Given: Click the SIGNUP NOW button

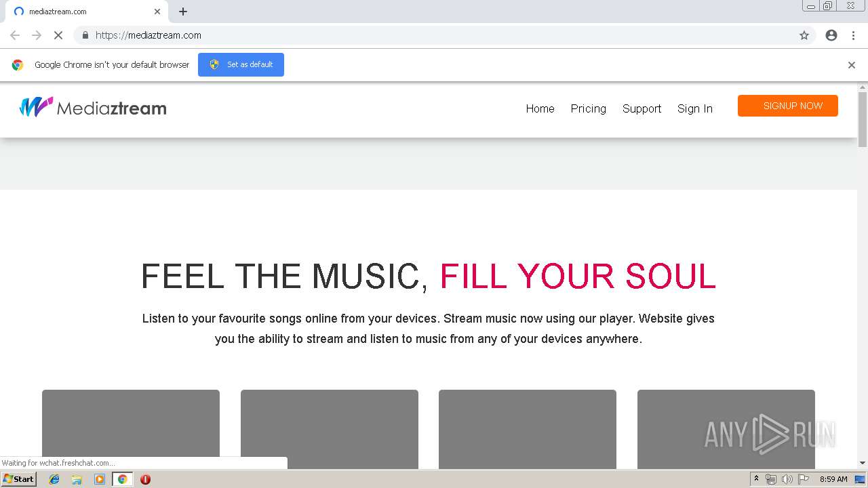Looking at the screenshot, I should [x=788, y=106].
